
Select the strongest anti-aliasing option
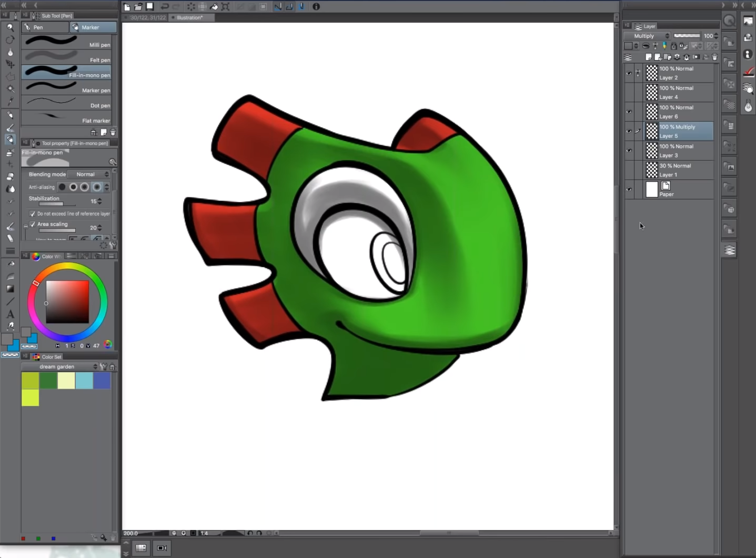pos(97,187)
